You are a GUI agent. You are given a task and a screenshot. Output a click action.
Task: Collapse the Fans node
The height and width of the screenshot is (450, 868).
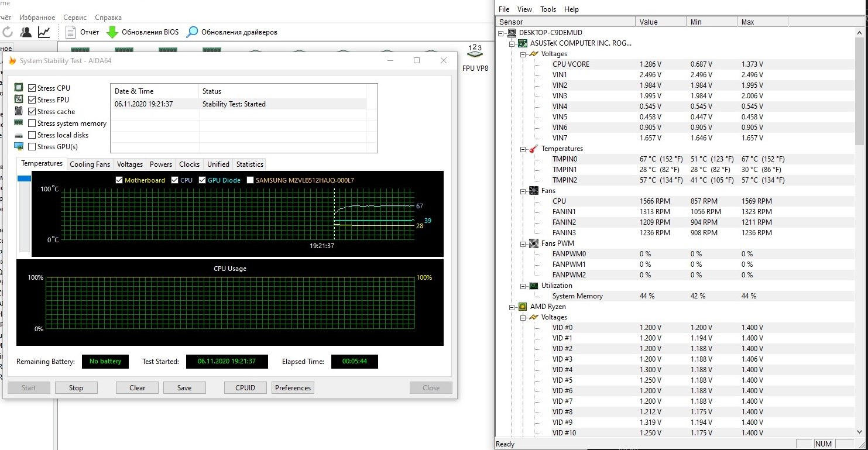pos(523,191)
